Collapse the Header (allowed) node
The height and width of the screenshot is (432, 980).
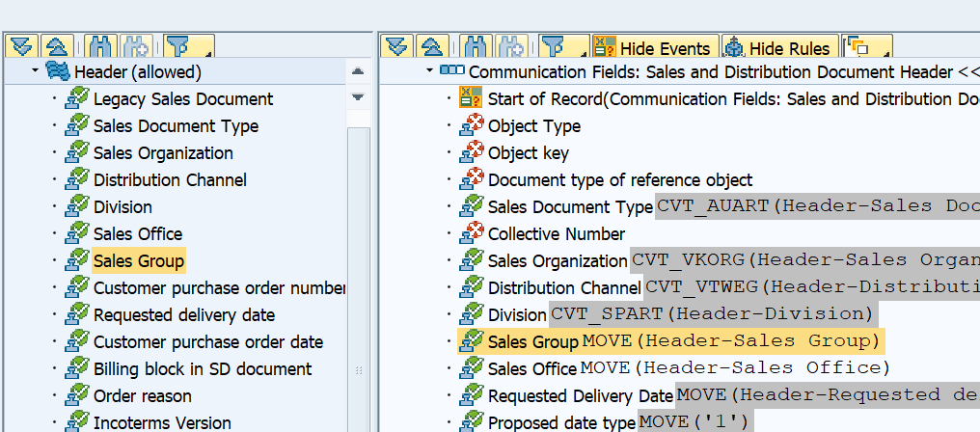click(35, 71)
